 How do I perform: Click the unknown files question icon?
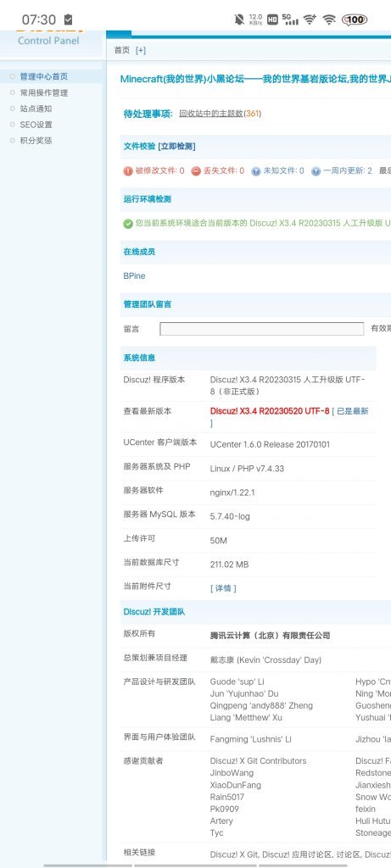[256, 171]
